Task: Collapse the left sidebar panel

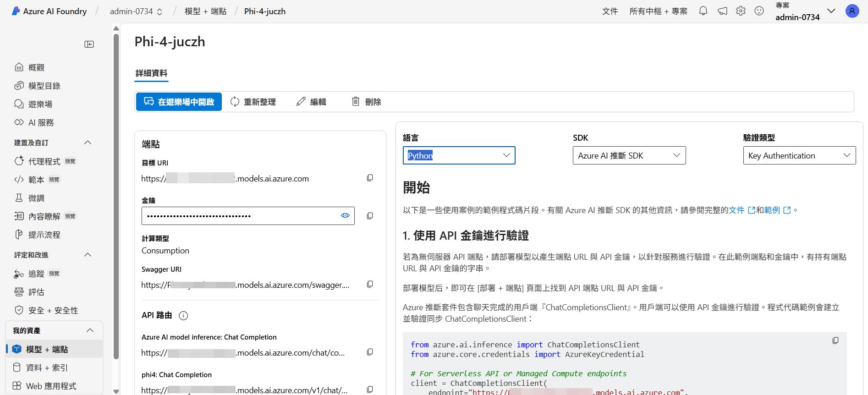Action: click(x=89, y=44)
